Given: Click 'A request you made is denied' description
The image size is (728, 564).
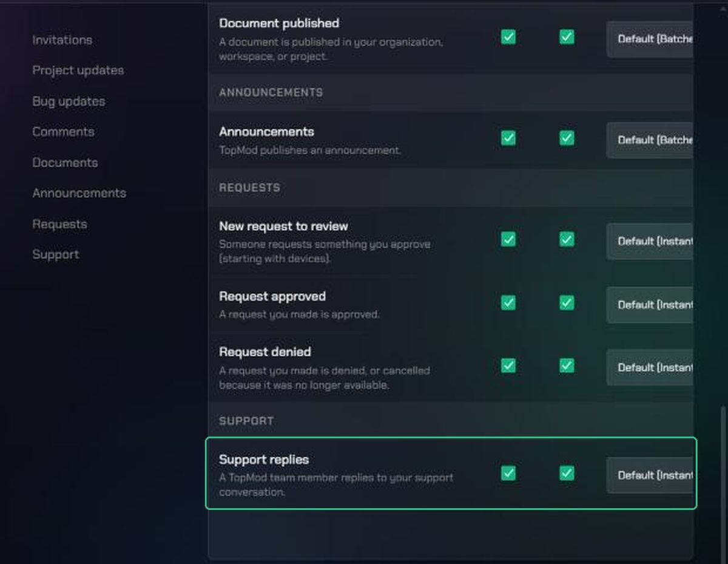Looking at the screenshot, I should (x=325, y=378).
